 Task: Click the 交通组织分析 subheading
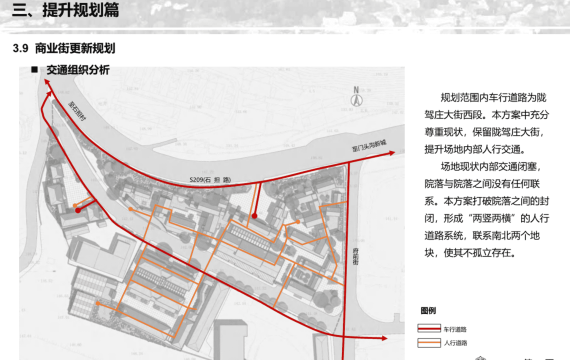(x=78, y=70)
